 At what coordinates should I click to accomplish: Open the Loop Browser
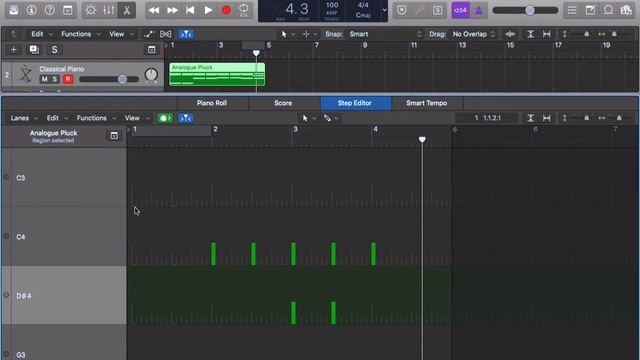(x=608, y=10)
